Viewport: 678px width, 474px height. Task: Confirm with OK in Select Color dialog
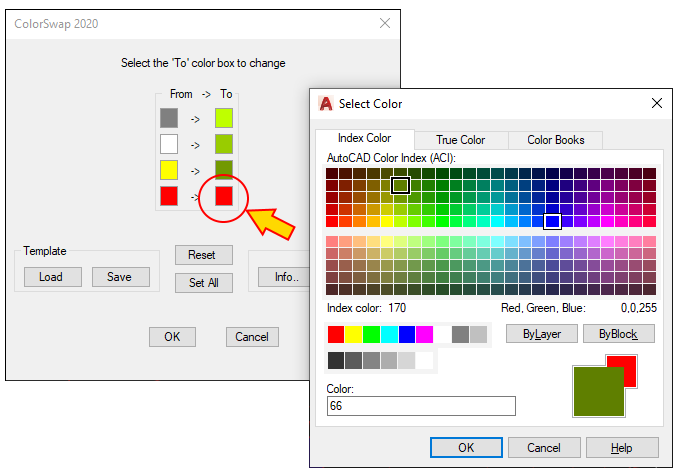(x=466, y=447)
